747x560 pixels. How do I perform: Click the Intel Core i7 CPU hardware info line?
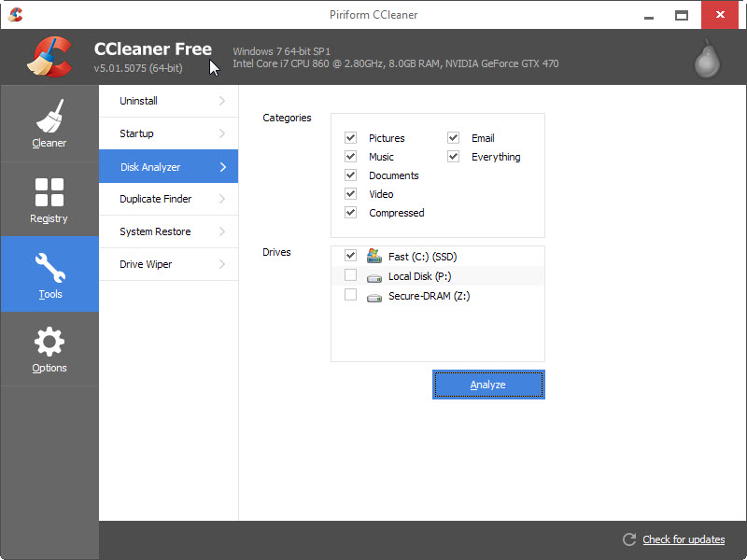(396, 63)
